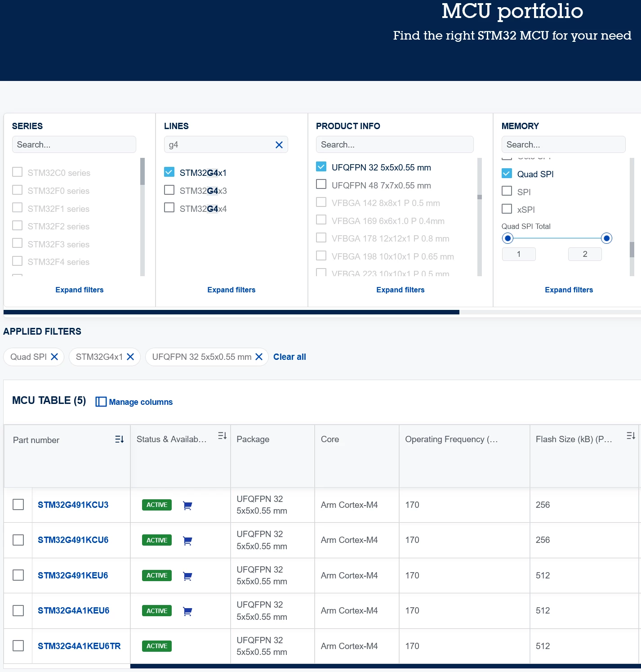Screen dimensions: 641x672
Task: Click the left Quad SPI Total slider handle
Action: 507,238
